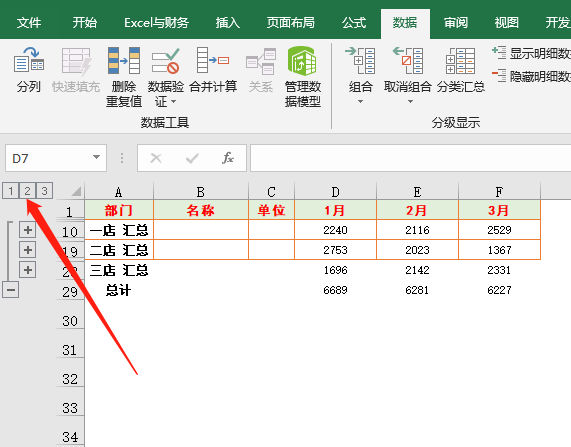Click the fx insert function icon
This screenshot has width=571, height=447.
coord(228,158)
